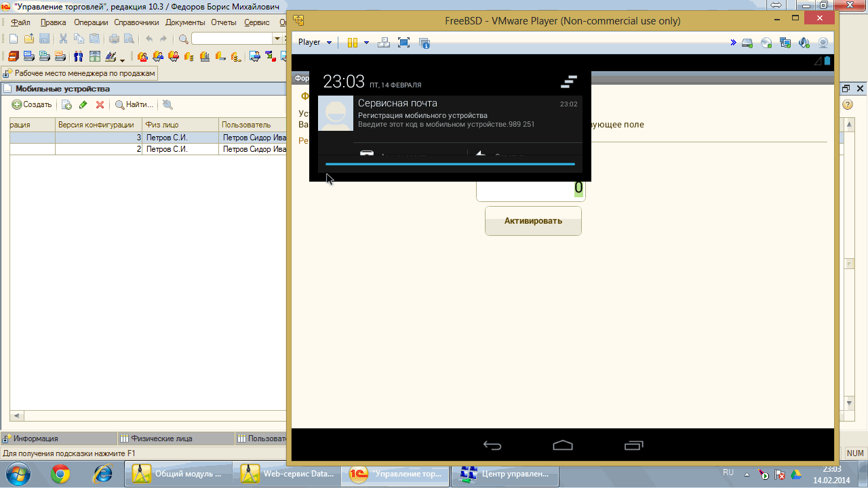
Task: Clear all Android notifications icon
Action: pos(569,82)
